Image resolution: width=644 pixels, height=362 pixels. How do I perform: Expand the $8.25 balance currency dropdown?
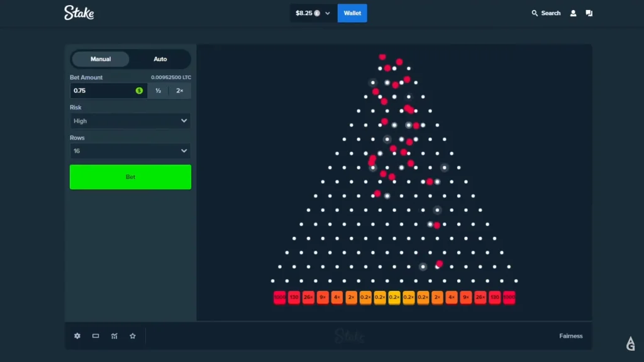tap(313, 13)
